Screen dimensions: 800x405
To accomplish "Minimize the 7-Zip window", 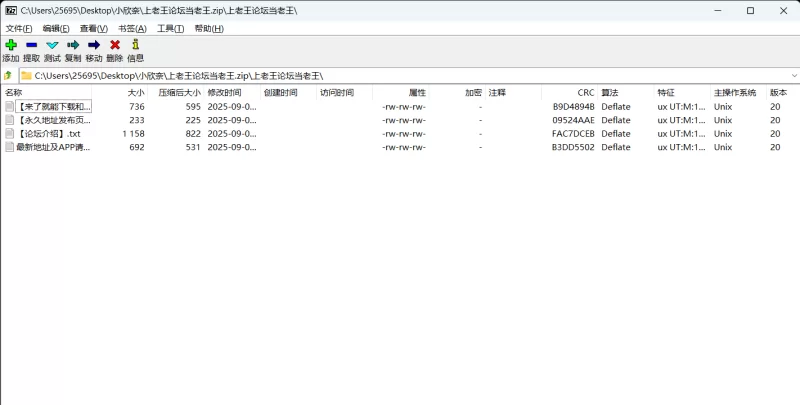I will [718, 10].
